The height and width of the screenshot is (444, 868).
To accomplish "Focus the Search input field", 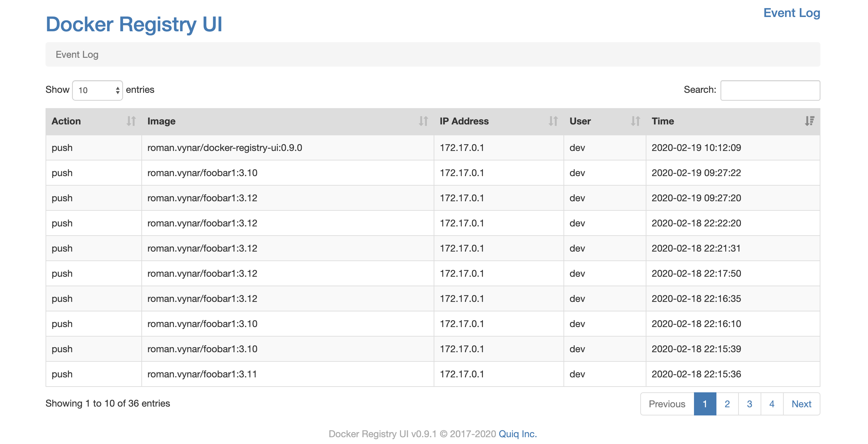I will point(770,90).
